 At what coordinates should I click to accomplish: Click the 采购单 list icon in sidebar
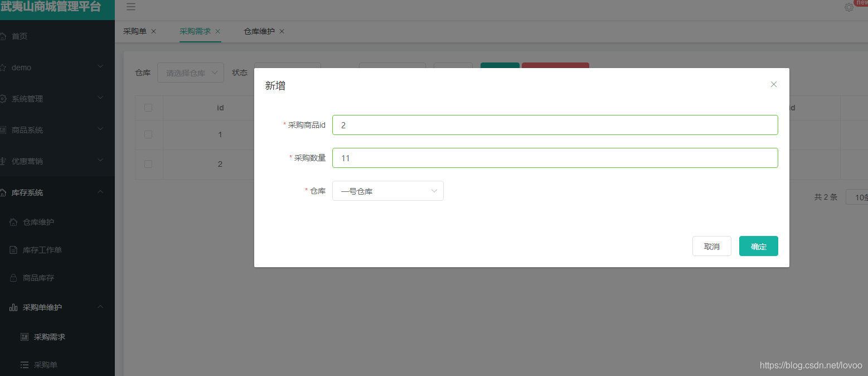point(25,365)
